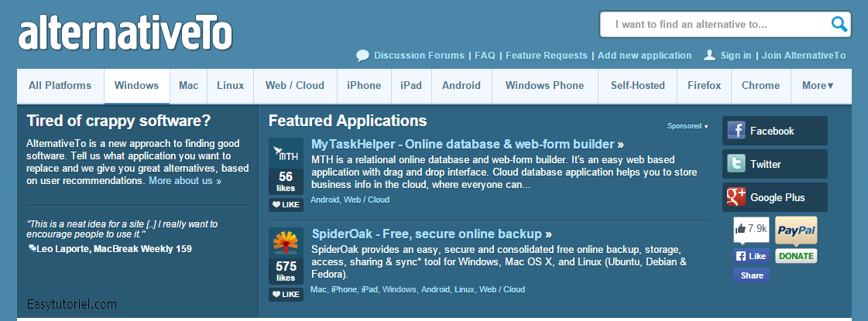
Task: Click MyTaskHelper's Web / Cloud tag
Action: coord(366,200)
